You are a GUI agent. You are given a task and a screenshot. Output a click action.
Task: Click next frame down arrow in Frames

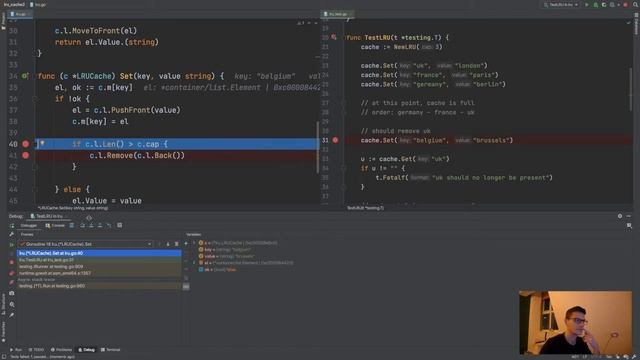tap(168, 244)
